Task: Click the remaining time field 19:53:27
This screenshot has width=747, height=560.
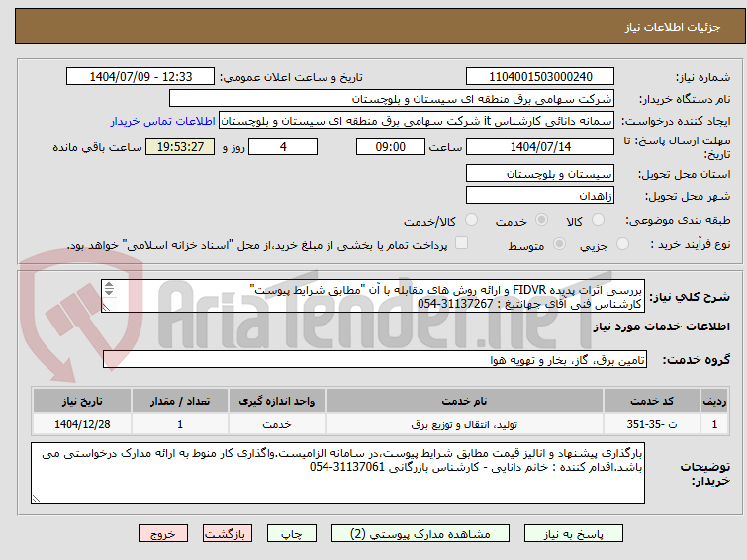Action: pos(180,146)
